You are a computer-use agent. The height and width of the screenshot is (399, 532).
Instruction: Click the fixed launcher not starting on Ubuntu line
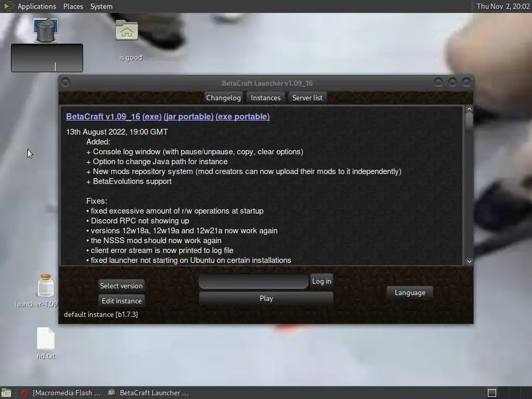(x=189, y=260)
